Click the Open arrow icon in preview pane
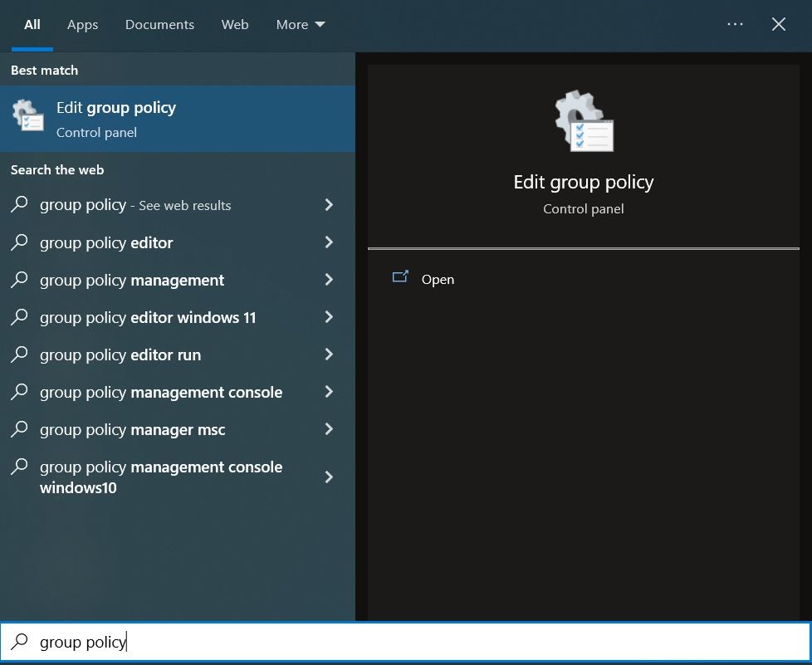 pos(400,276)
